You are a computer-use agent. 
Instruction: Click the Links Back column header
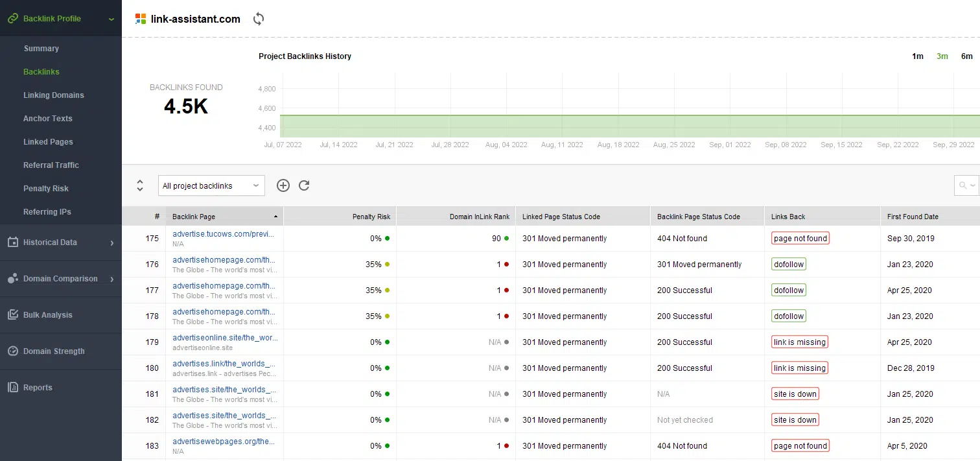coord(822,217)
